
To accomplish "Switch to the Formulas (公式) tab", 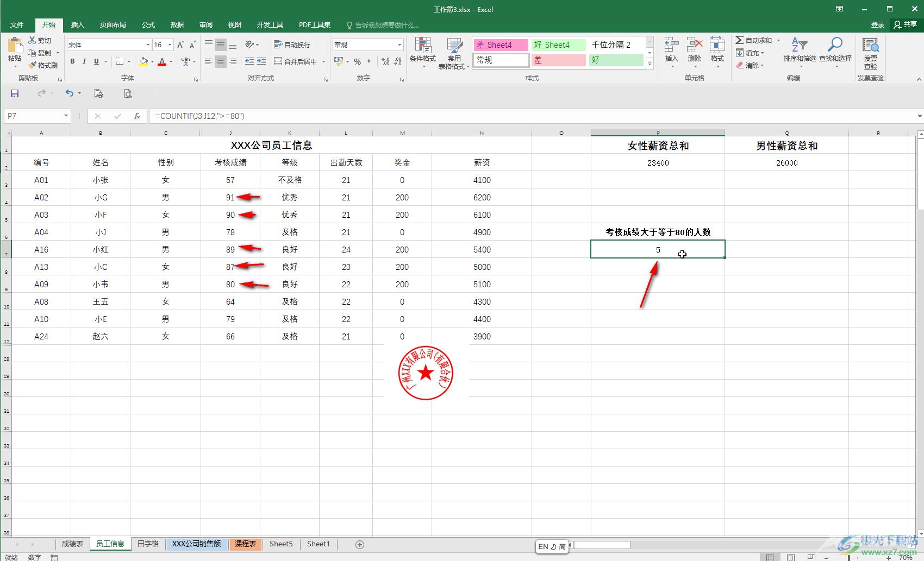I will pos(148,24).
